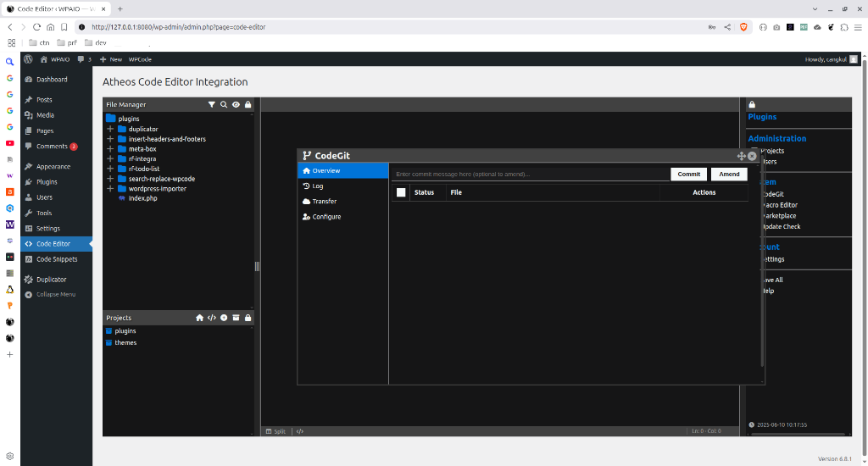
Task: Open a new browser tab
Action: pos(120,8)
